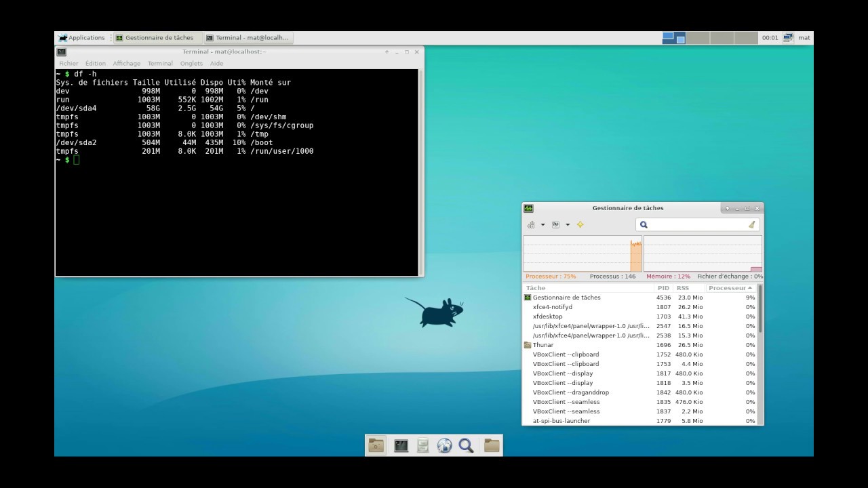
Task: Open the Affichage menu in Terminal
Action: [x=127, y=63]
